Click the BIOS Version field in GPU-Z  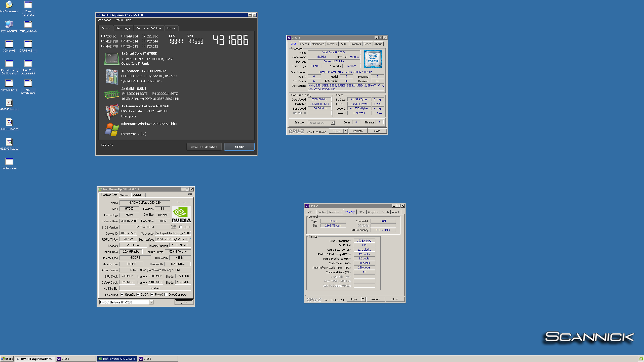point(145,227)
